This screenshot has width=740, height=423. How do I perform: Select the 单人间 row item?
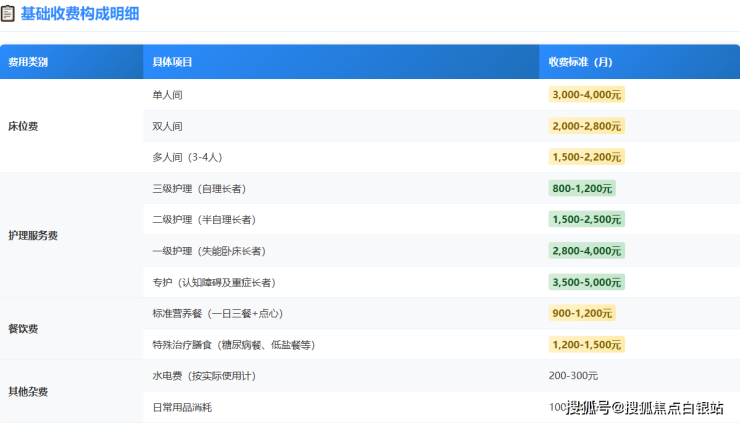coord(167,95)
